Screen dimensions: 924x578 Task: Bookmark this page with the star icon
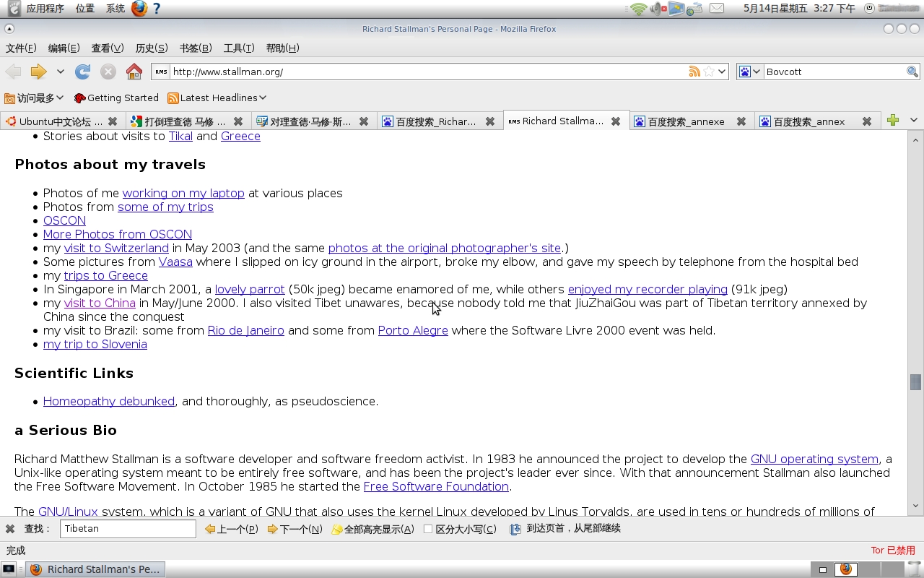(x=709, y=72)
